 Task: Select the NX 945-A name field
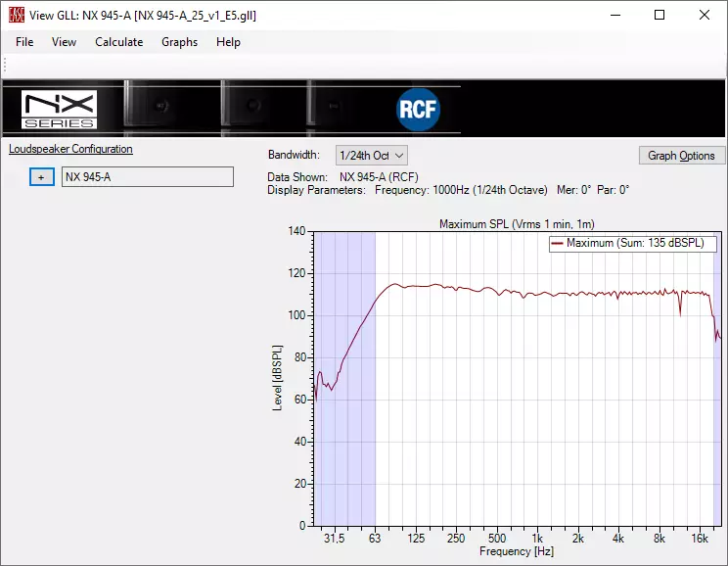tap(147, 177)
